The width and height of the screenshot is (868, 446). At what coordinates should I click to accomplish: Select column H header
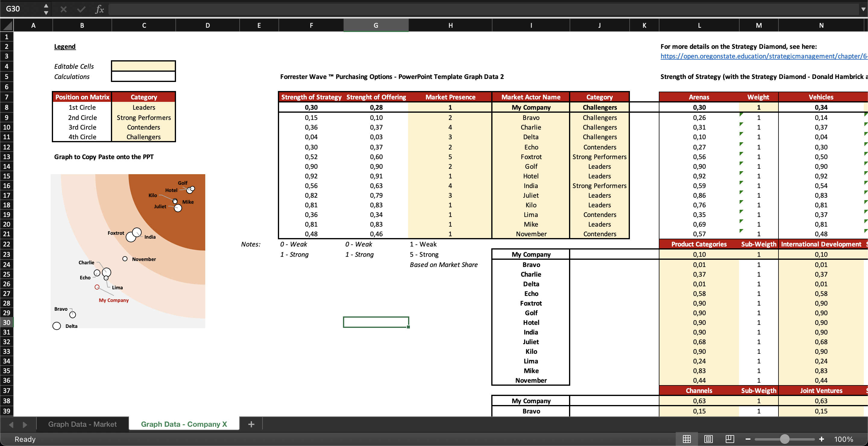click(x=450, y=25)
